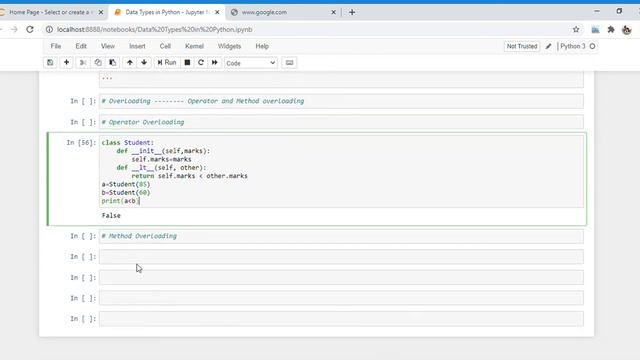
Task: Open the View menu
Action: click(x=108, y=47)
